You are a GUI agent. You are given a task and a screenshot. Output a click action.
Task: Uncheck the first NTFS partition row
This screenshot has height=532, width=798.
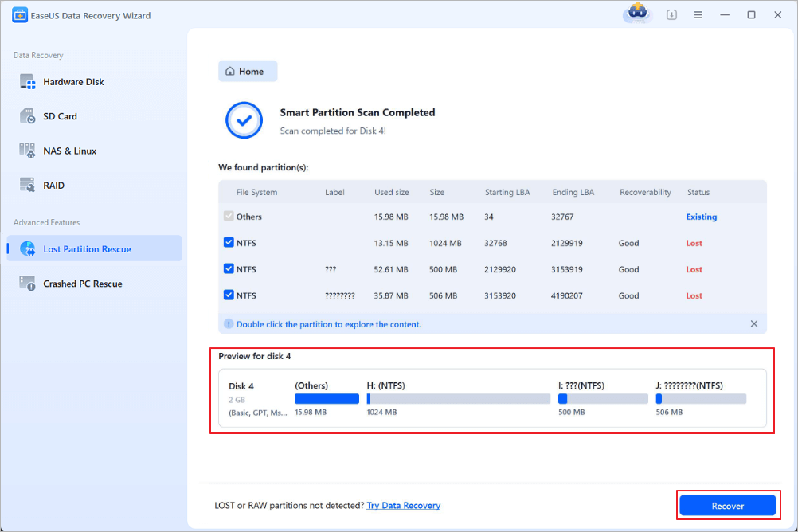point(229,242)
